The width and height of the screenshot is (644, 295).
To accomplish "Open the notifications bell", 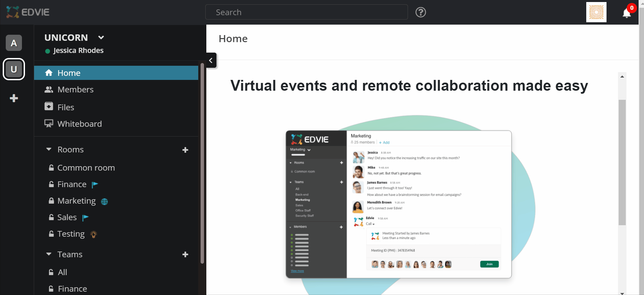I will tap(627, 13).
